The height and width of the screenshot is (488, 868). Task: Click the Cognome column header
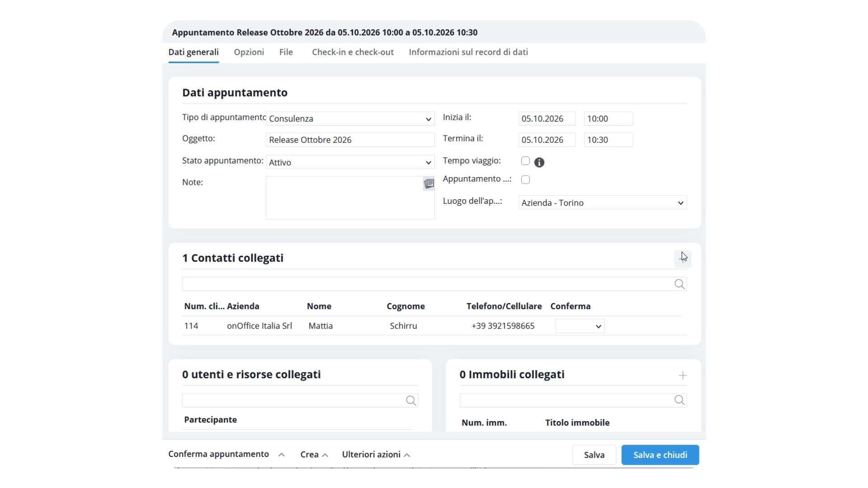(x=406, y=306)
